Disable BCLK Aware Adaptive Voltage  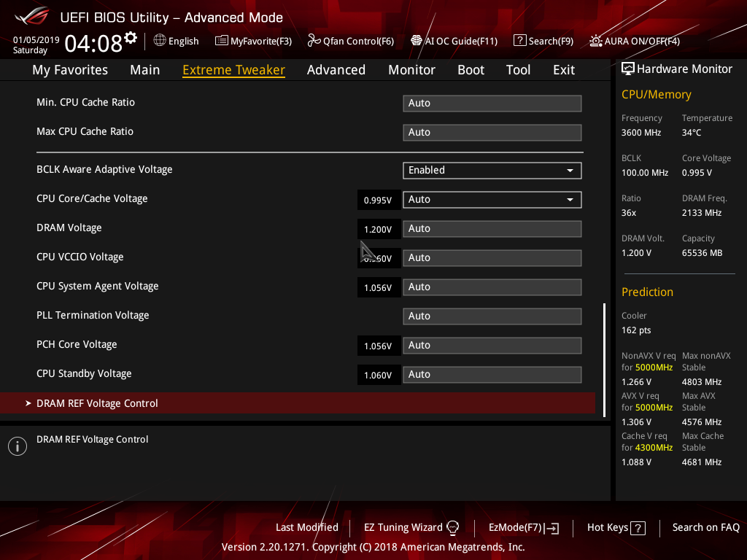(x=492, y=170)
